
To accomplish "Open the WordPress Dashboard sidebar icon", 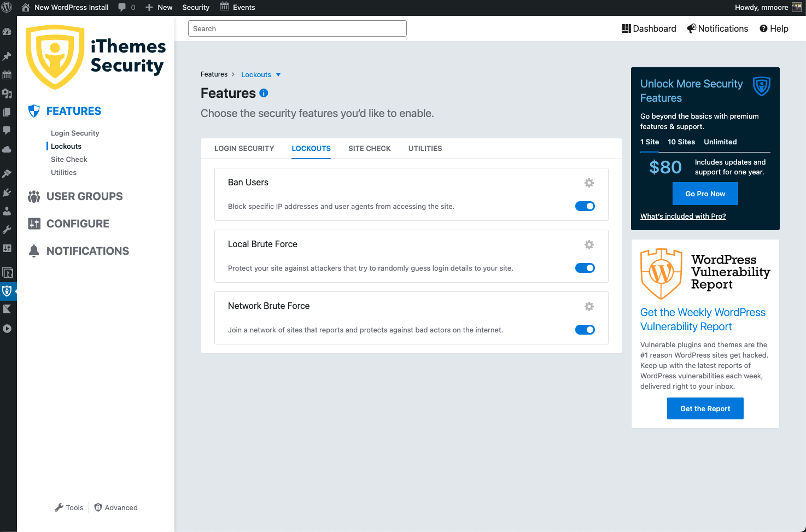I will [7, 32].
